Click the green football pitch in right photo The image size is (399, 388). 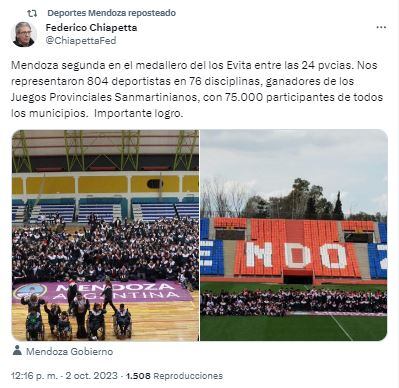[x=294, y=328]
